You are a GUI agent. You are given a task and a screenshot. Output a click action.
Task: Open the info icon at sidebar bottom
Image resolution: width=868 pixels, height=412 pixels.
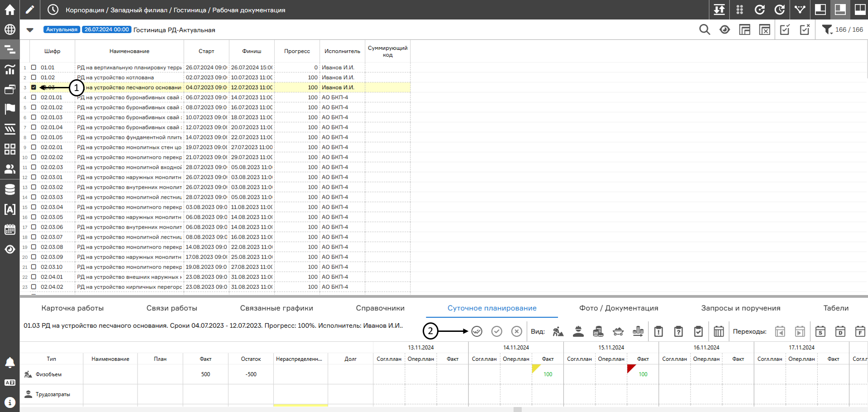[10, 402]
